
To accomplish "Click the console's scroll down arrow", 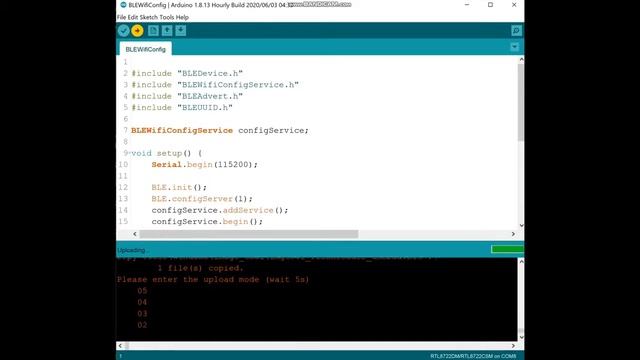I will [x=521, y=337].
